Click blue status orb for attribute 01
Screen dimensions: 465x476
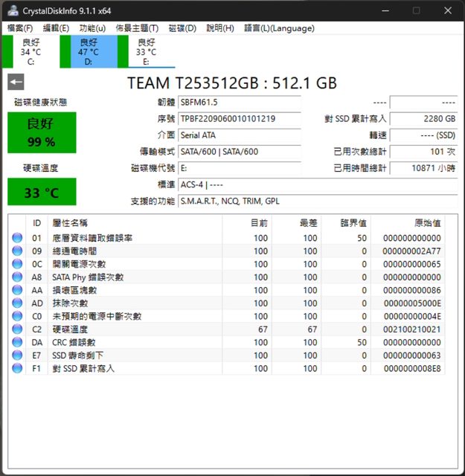(17, 238)
